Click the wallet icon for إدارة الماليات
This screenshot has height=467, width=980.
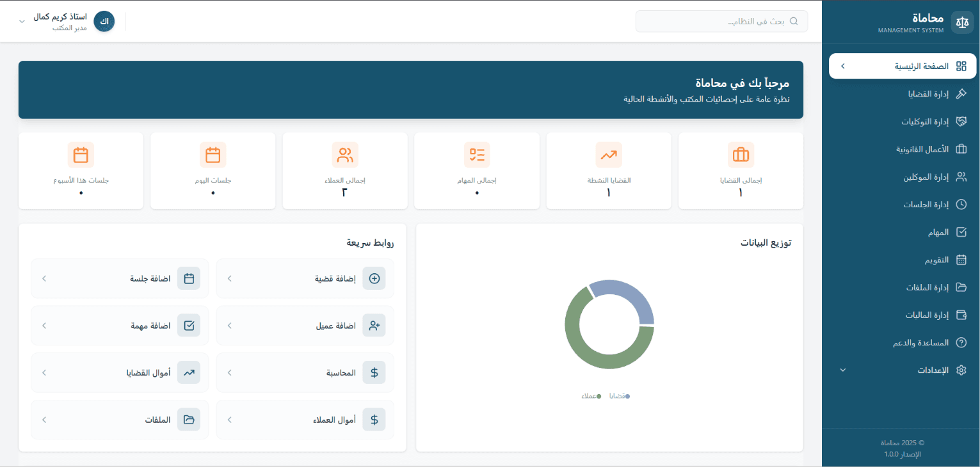pos(961,315)
